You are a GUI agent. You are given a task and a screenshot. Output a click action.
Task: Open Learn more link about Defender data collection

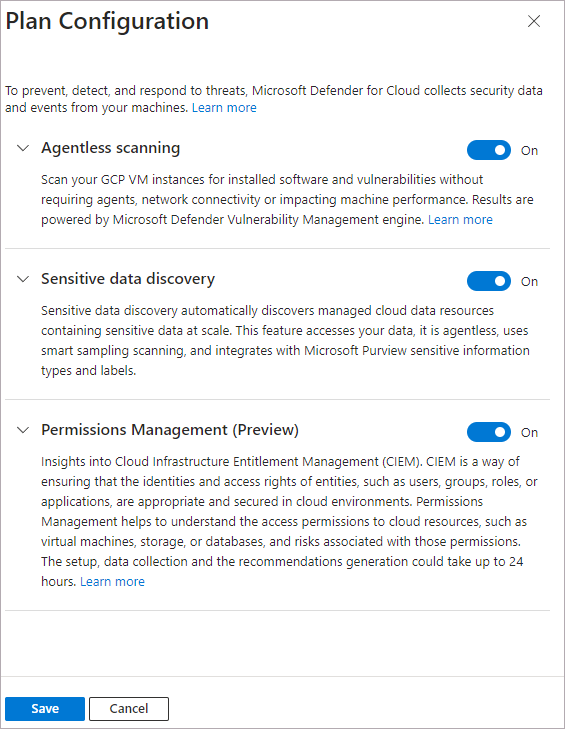[224, 107]
